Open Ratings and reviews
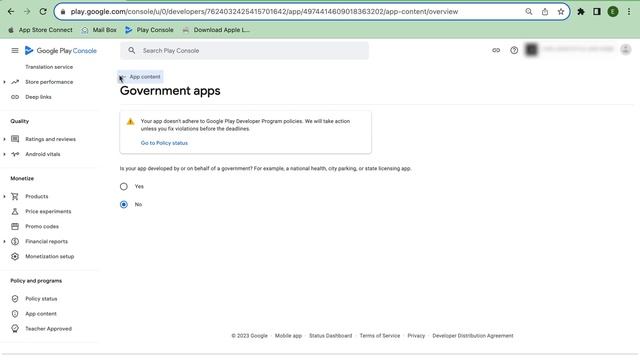This screenshot has height=360, width=640. click(x=50, y=139)
